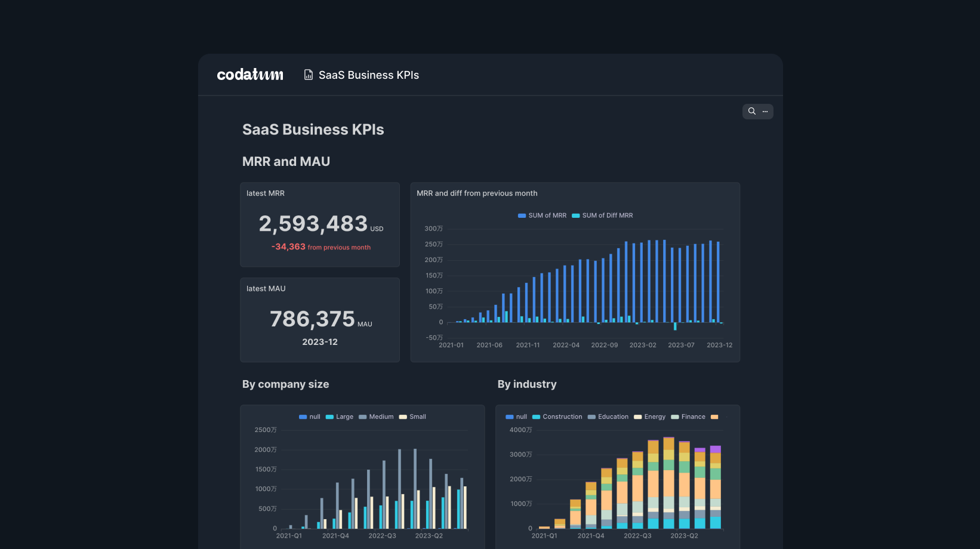Click the codatum logo
Screen dimensions: 980x549
coord(250,75)
